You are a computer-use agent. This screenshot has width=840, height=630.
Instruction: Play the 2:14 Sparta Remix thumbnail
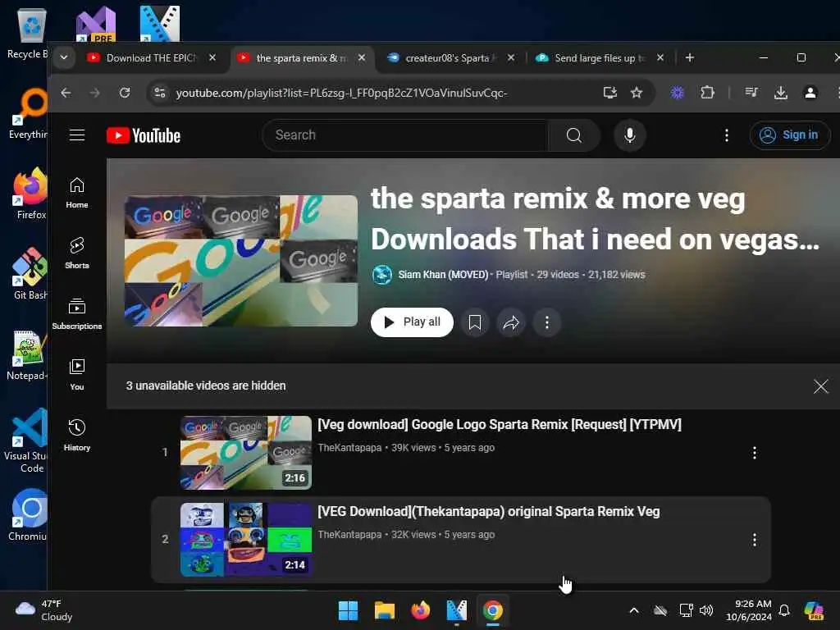(246, 540)
